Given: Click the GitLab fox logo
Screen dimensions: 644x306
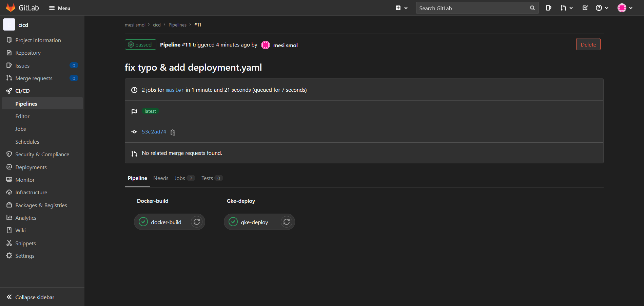Looking at the screenshot, I should coord(11,8).
